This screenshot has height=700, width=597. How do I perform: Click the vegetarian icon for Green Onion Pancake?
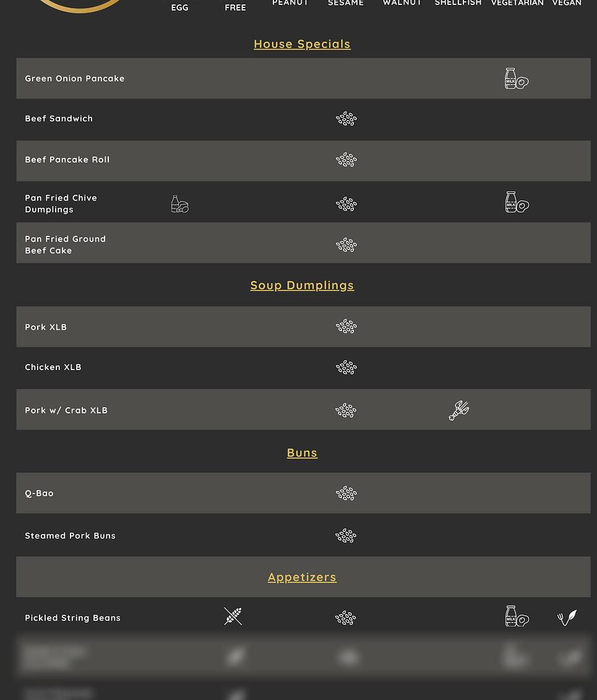coord(517,79)
